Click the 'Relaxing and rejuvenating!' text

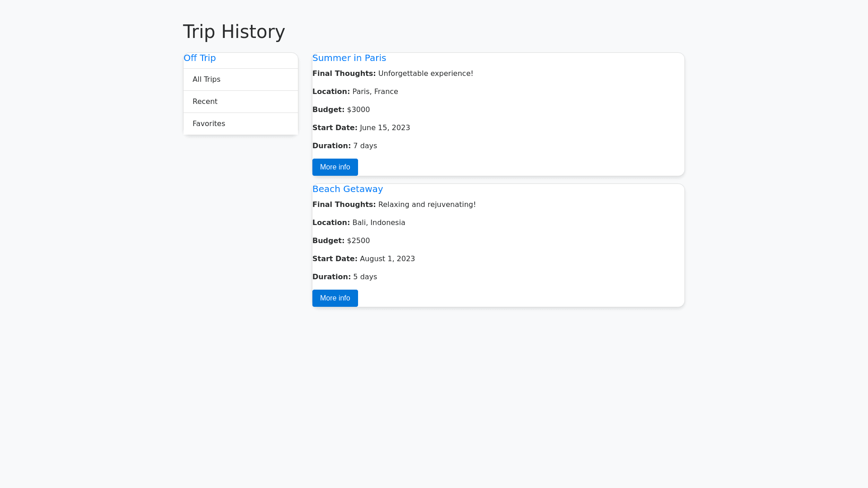pyautogui.click(x=427, y=205)
